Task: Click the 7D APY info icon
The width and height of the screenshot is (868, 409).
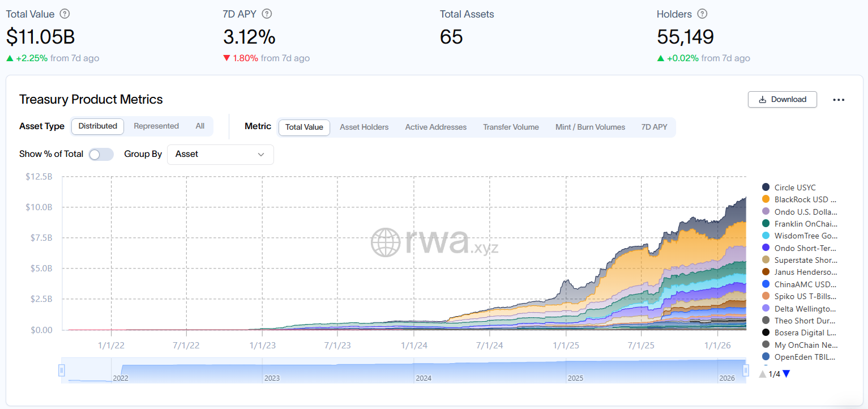Action: (267, 14)
